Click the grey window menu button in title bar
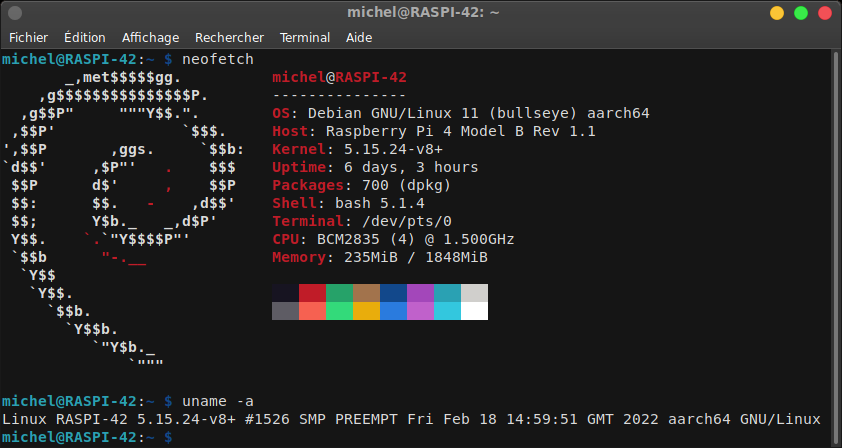Screen dimensions: 842x448 (15, 12)
